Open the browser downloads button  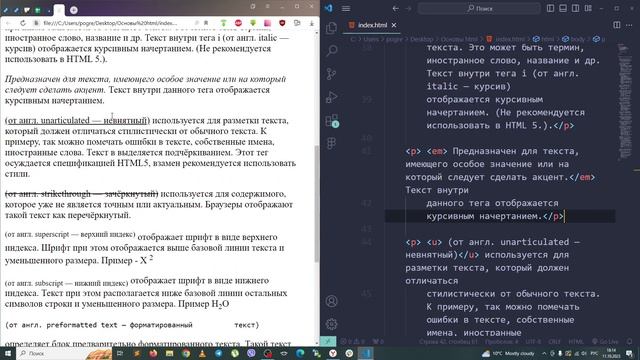point(311,23)
